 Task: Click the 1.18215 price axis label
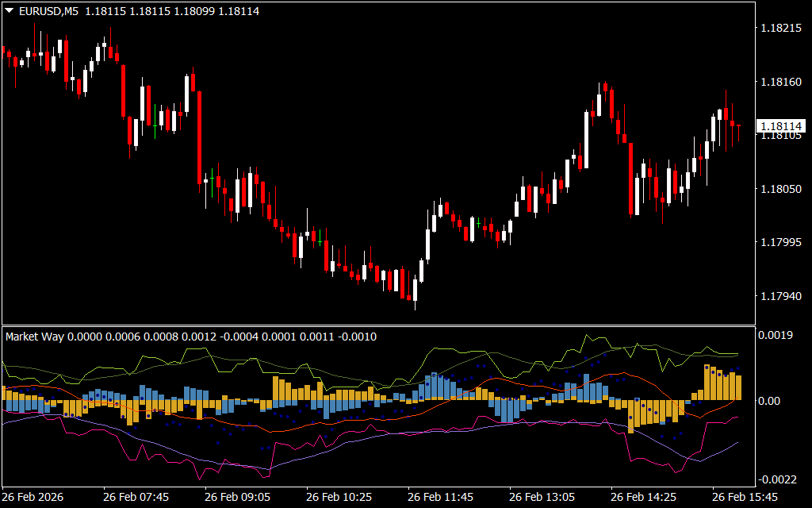780,29
